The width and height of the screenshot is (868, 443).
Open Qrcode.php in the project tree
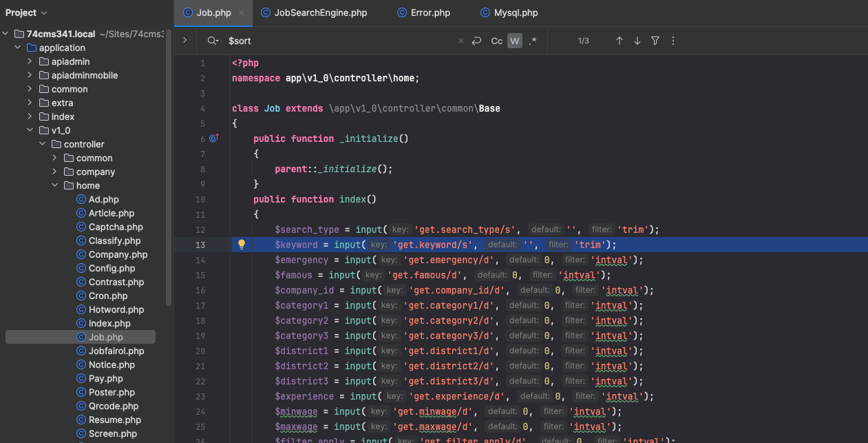click(x=107, y=406)
